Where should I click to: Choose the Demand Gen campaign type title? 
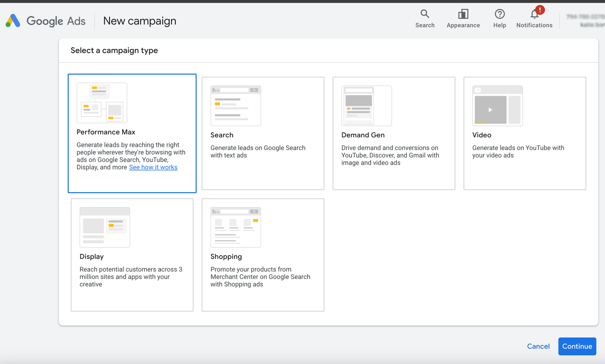click(x=363, y=135)
